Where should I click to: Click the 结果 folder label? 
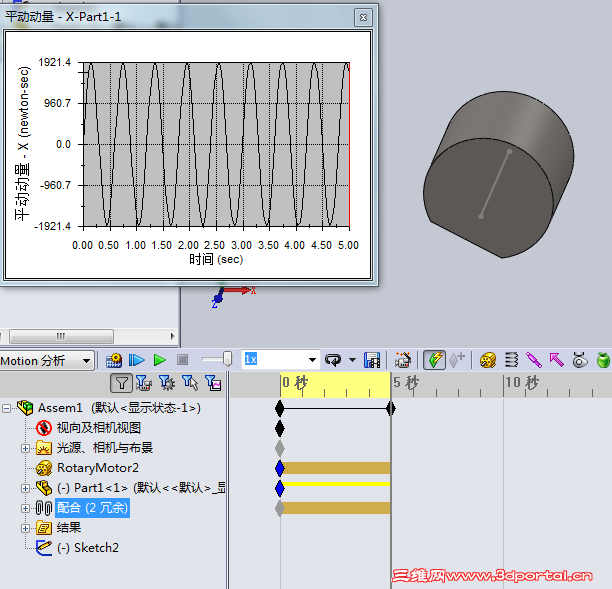click(69, 528)
